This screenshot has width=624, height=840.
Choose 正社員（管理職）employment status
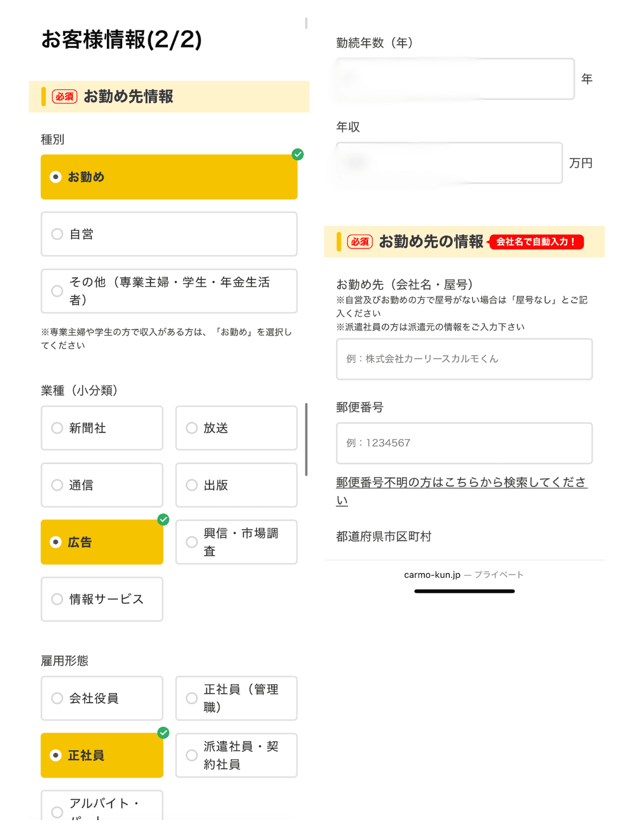[x=236, y=698]
